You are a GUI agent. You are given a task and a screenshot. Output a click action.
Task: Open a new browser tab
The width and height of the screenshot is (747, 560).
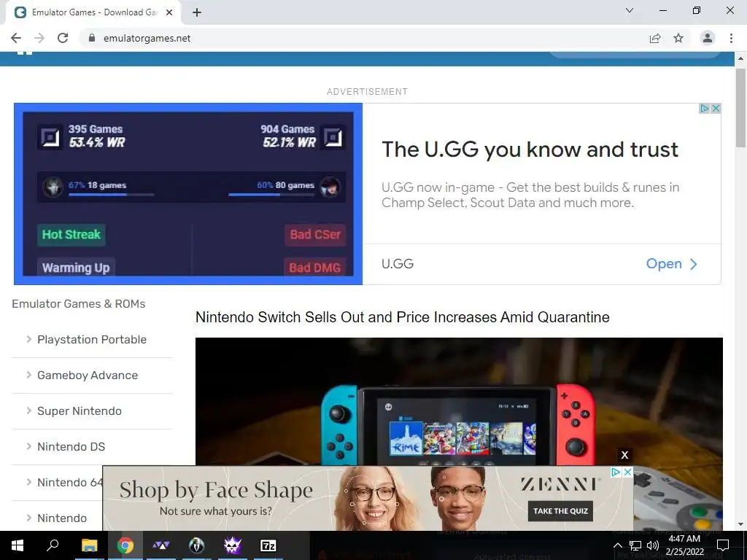pyautogui.click(x=197, y=12)
